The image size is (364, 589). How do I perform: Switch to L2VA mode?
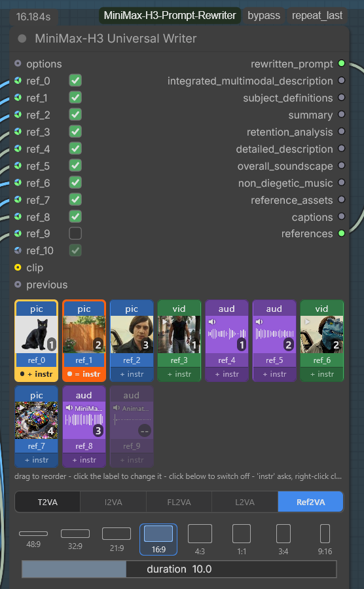(245, 503)
